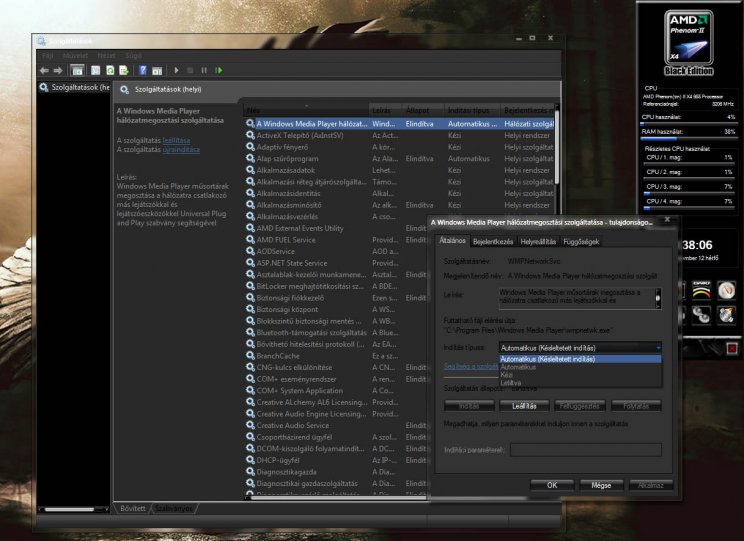744x541 pixels.
Task: Click the gear icon of the DHCP-ügyfél row
Action: click(250, 460)
